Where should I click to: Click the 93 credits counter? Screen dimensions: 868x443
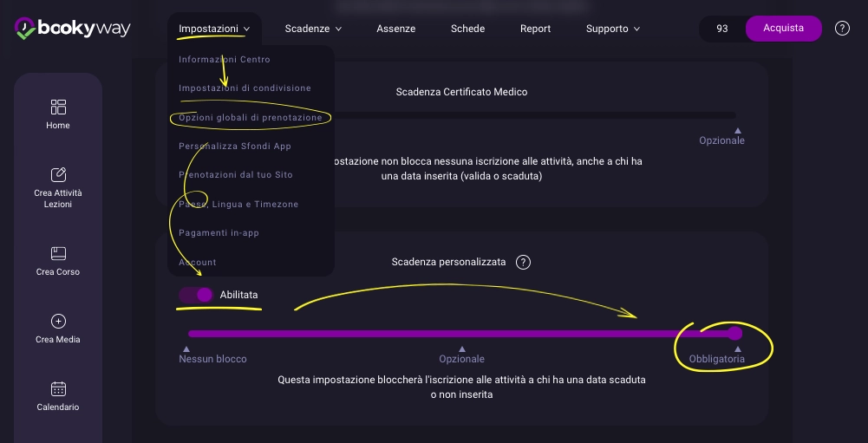coord(722,29)
